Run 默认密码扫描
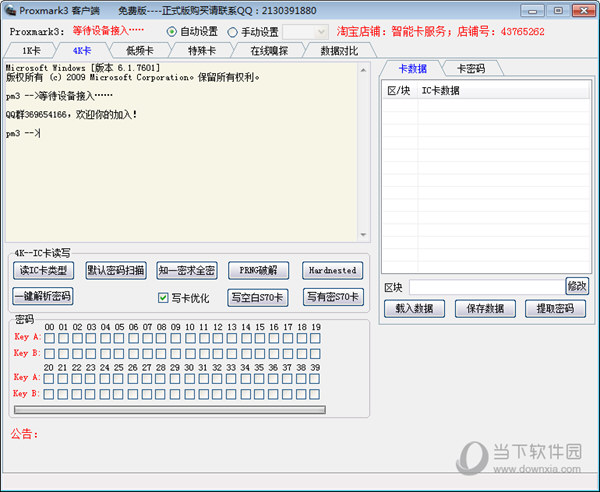The image size is (600, 492). tap(116, 270)
